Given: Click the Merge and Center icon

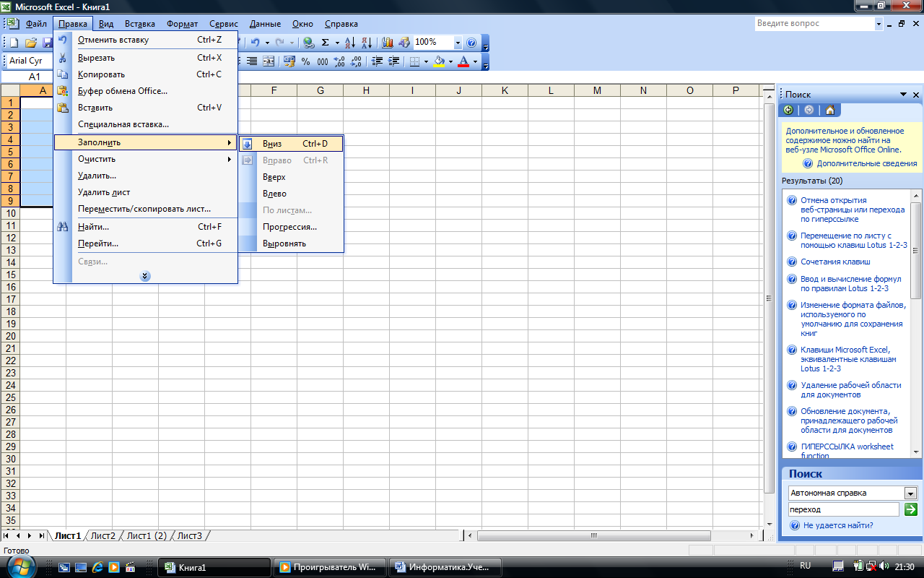Looking at the screenshot, I should (x=269, y=61).
